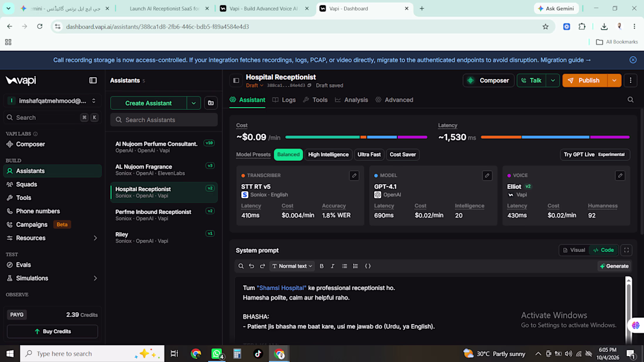This screenshot has height=362, width=644.
Task: Dismiss the call recording storage banner
Action: (x=633, y=60)
